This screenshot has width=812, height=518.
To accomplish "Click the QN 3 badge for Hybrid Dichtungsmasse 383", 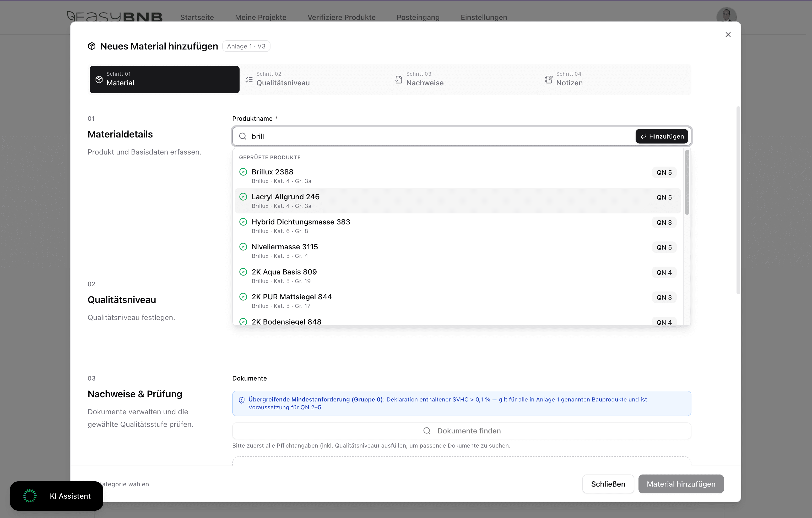I will click(x=664, y=222).
